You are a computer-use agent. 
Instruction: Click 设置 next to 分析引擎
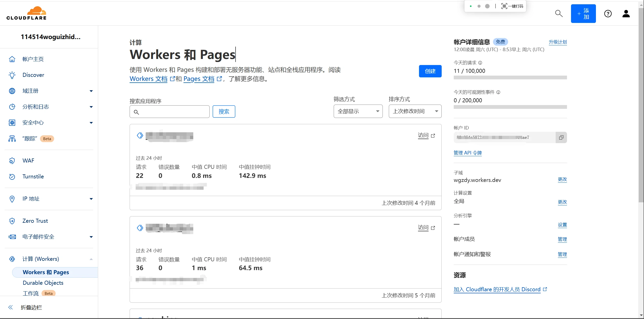click(x=562, y=225)
